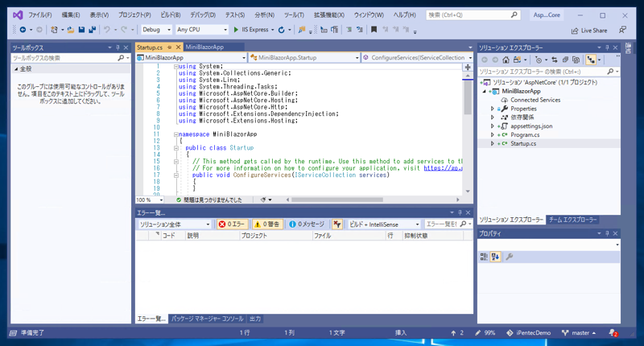The width and height of the screenshot is (644, 346).
Task: Click the Send Feedback icon at top right
Action: (x=622, y=30)
